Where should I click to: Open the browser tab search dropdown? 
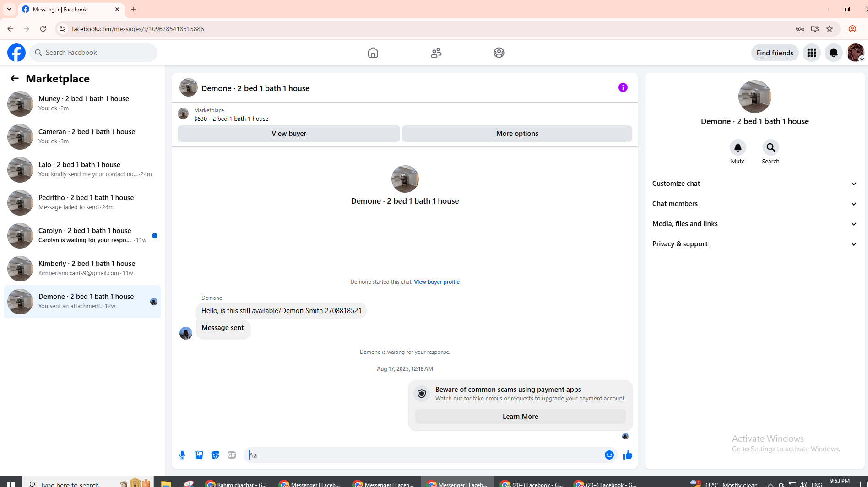click(x=9, y=9)
